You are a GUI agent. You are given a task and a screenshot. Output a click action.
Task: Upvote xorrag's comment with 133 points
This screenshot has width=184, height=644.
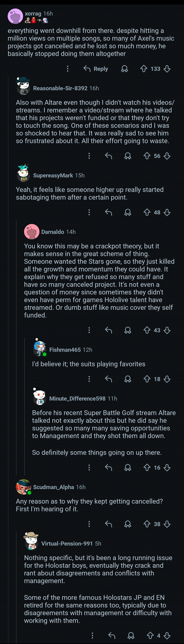point(144,69)
